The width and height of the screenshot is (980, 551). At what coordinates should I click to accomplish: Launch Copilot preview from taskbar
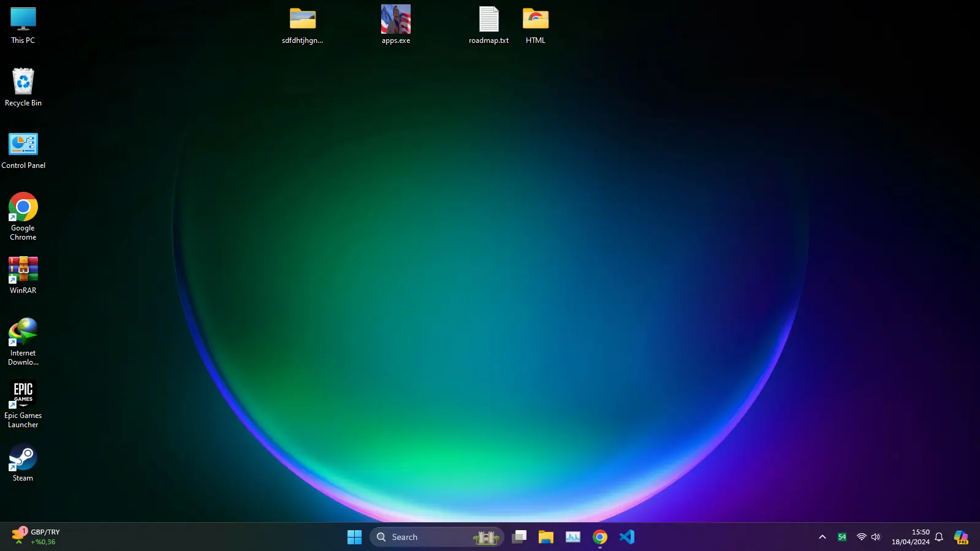[961, 537]
